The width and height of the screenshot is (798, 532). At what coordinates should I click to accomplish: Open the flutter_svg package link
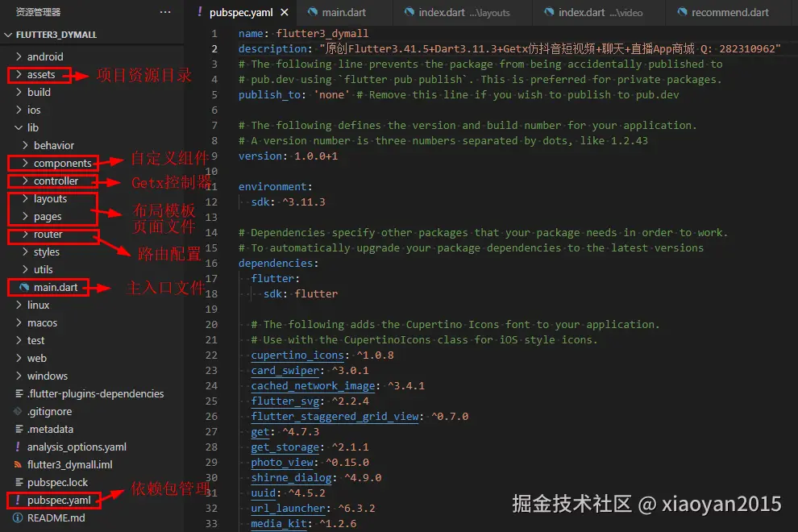(285, 401)
